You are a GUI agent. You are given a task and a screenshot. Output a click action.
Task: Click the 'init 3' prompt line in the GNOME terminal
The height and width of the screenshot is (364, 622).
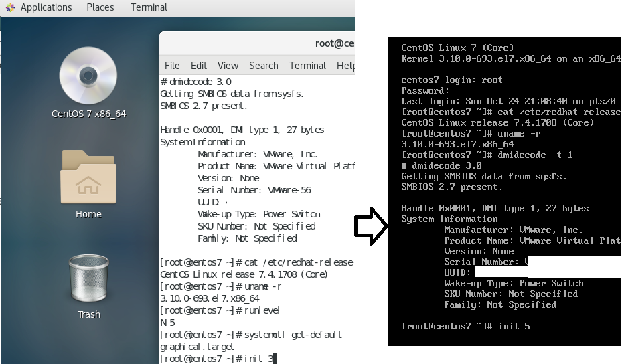tap(218, 359)
